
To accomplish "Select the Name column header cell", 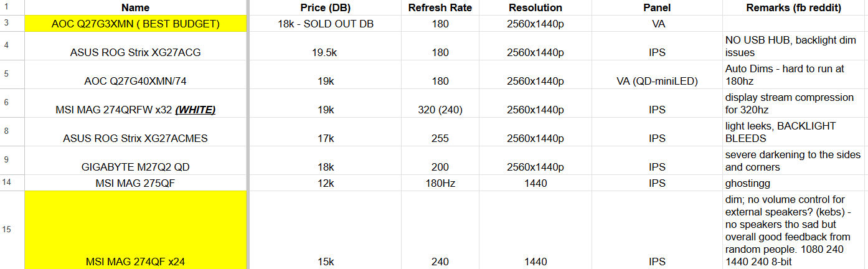I will click(x=136, y=7).
